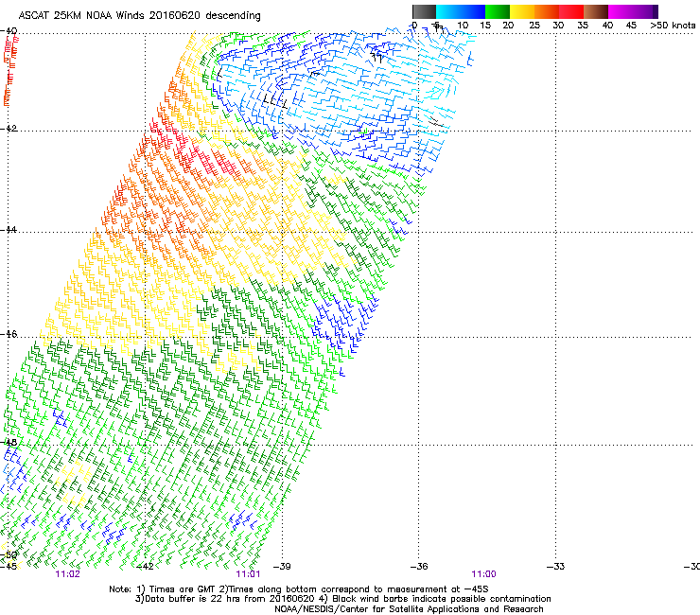Click the yellow segment of the color bar
Image resolution: width=700 pixels, height=615 pixels.
tap(522, 11)
